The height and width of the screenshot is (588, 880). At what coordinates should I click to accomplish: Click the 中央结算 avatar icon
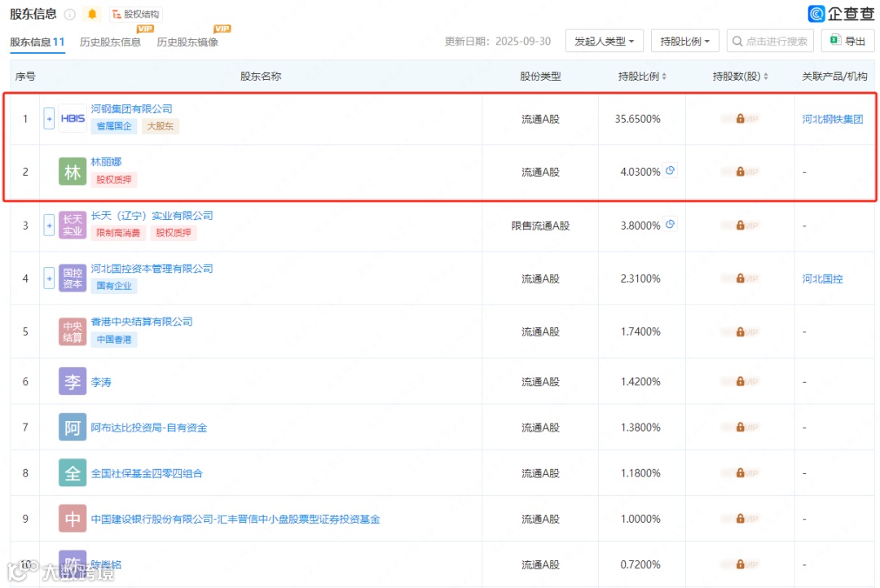[x=73, y=331]
